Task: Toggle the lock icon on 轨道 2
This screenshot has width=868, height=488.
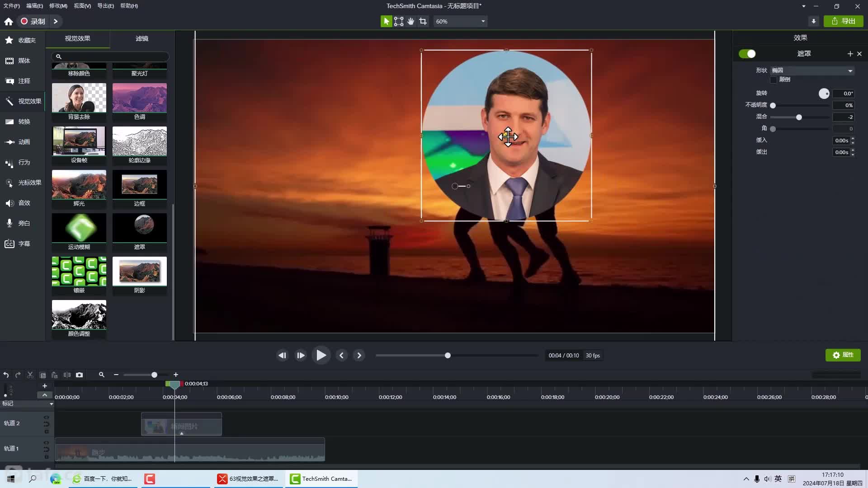Action: 46,432
